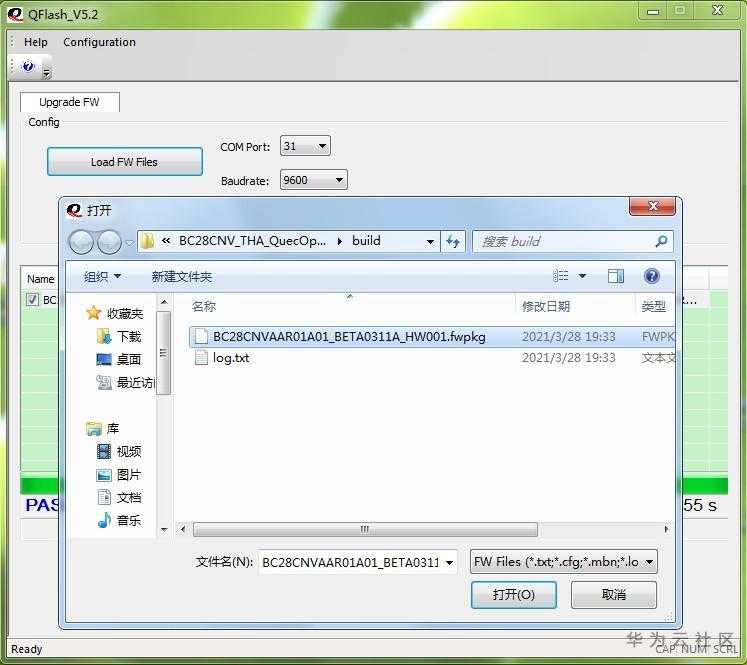Select 库 libraries in sidebar
Image resolution: width=747 pixels, height=665 pixels.
(x=102, y=429)
